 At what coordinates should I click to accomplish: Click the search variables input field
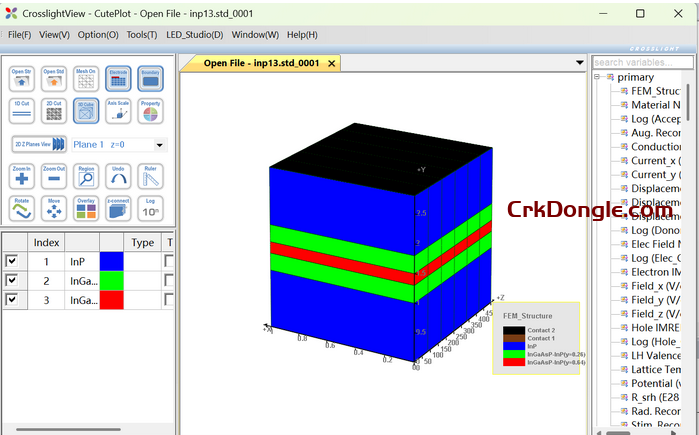(x=640, y=62)
